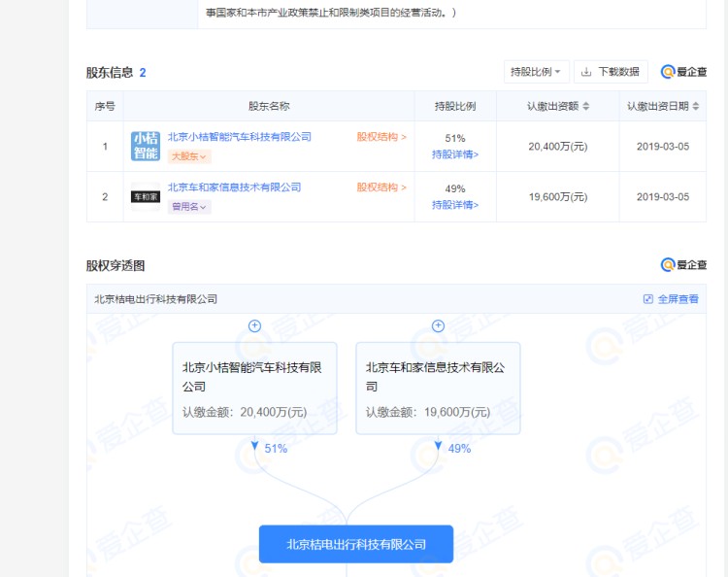The image size is (728, 577).
Task: Expand plus node above 北京车和家信息技术 card
Action: pos(438,326)
